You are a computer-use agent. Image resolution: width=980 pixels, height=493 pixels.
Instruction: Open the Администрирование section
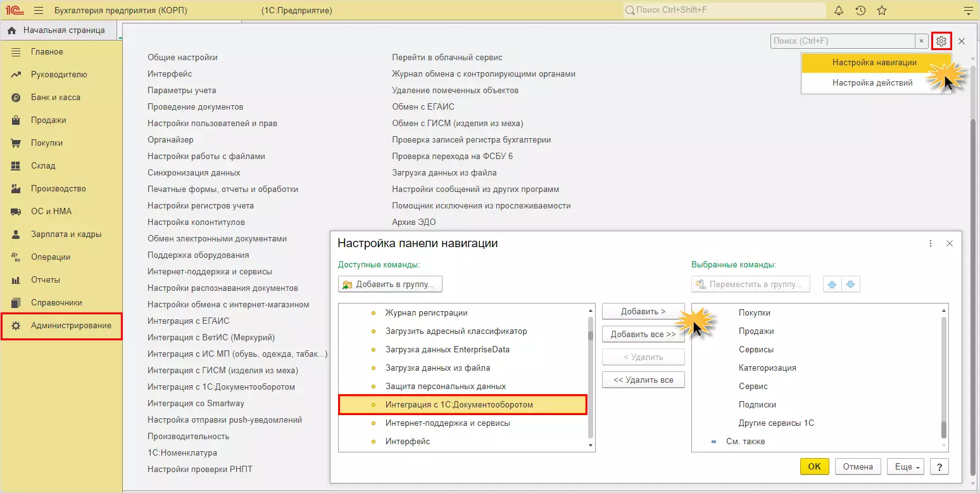(x=61, y=326)
